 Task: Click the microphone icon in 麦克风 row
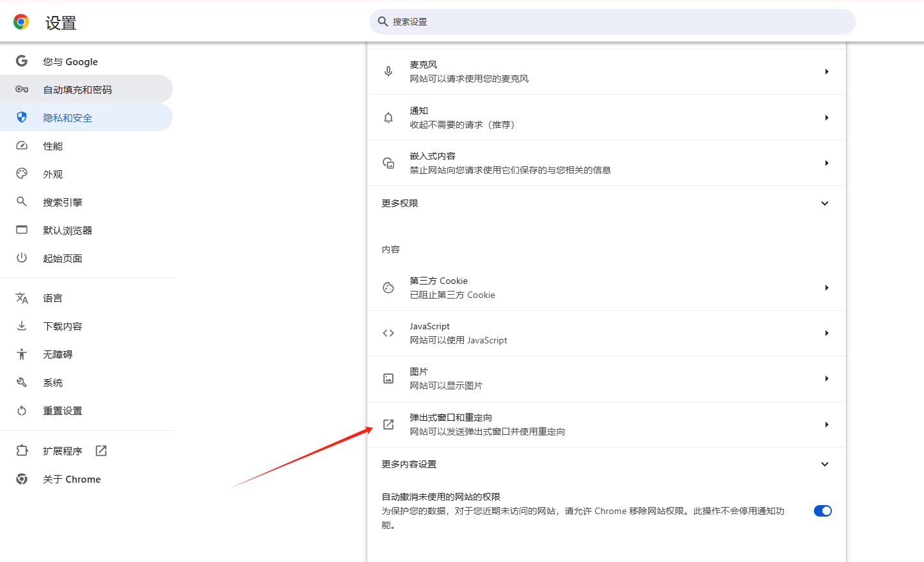pyautogui.click(x=388, y=72)
